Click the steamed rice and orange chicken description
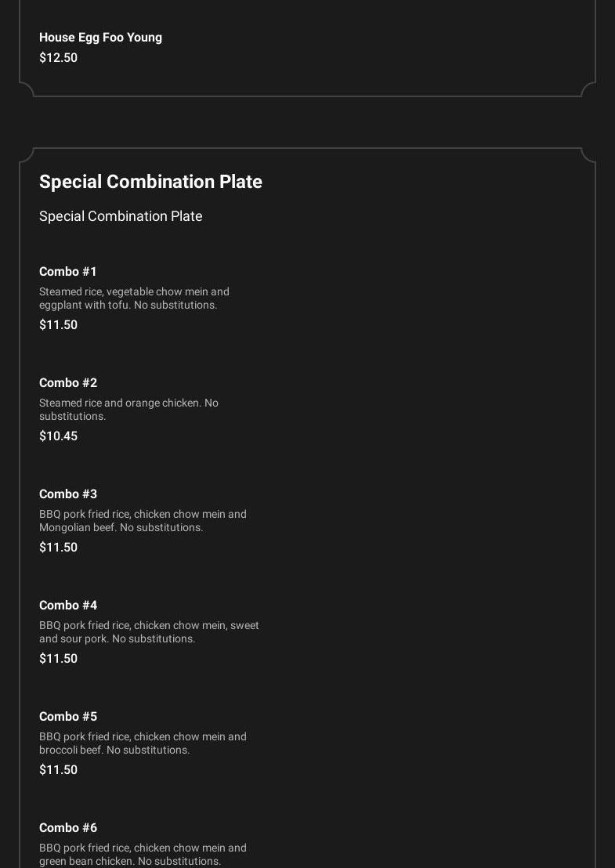 click(x=128, y=410)
